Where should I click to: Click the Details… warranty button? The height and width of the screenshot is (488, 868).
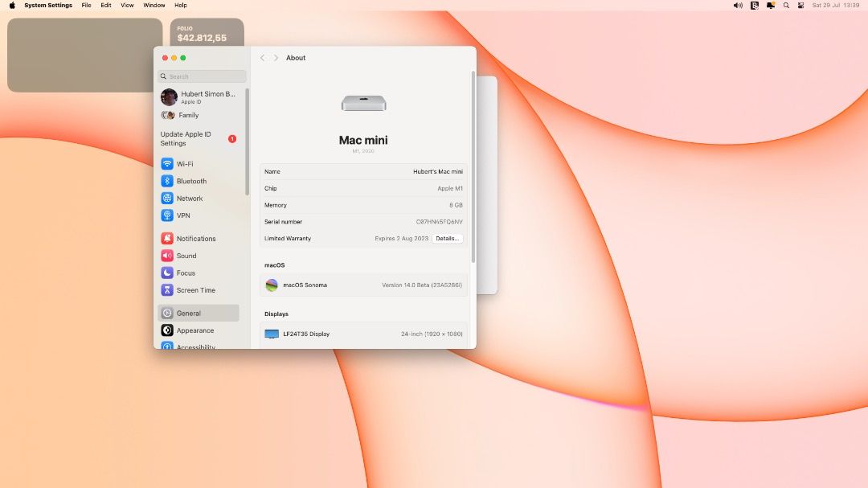coord(447,239)
